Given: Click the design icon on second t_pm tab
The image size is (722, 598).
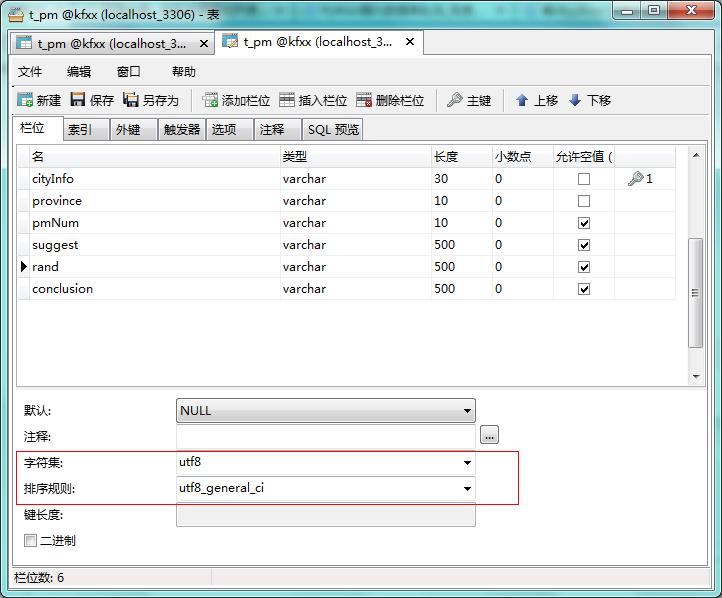Looking at the screenshot, I should pos(230,41).
